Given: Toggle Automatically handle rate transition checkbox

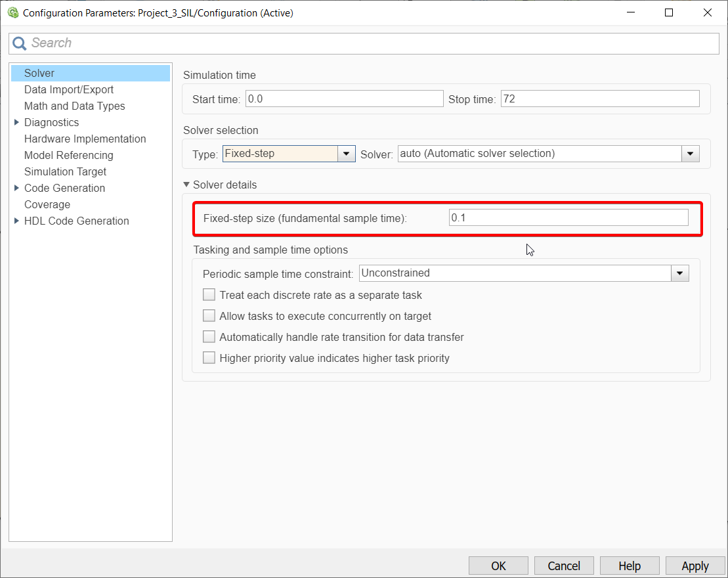Looking at the screenshot, I should pos(209,337).
